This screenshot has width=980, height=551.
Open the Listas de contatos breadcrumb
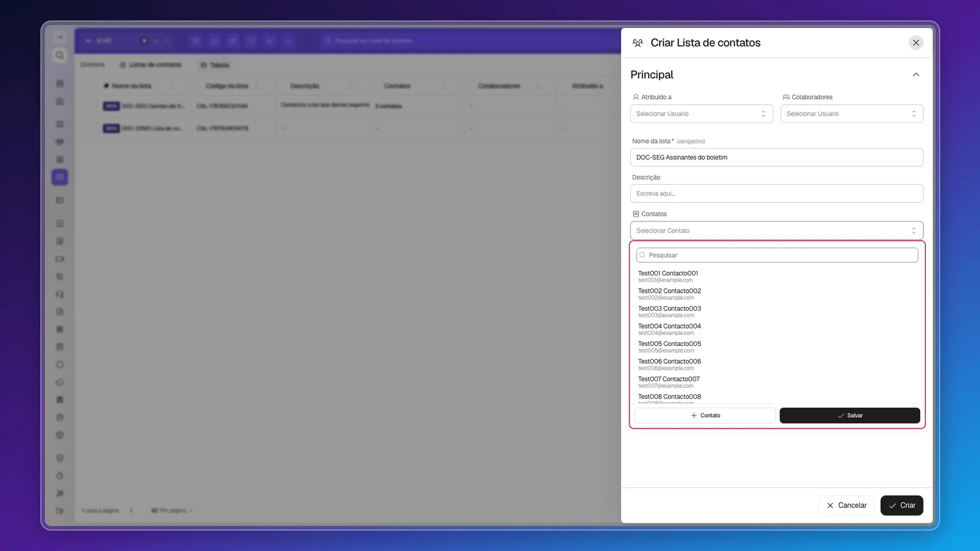pyautogui.click(x=151, y=65)
